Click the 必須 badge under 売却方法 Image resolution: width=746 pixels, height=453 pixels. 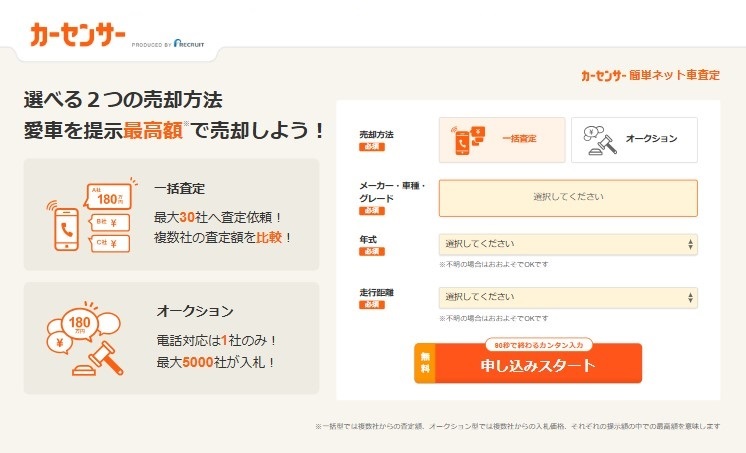372,147
